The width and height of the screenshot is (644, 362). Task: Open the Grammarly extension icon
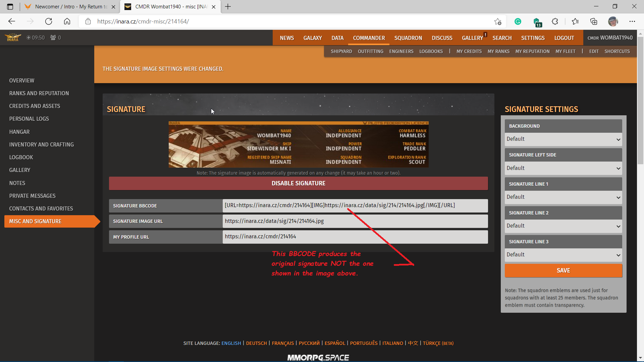point(518,21)
